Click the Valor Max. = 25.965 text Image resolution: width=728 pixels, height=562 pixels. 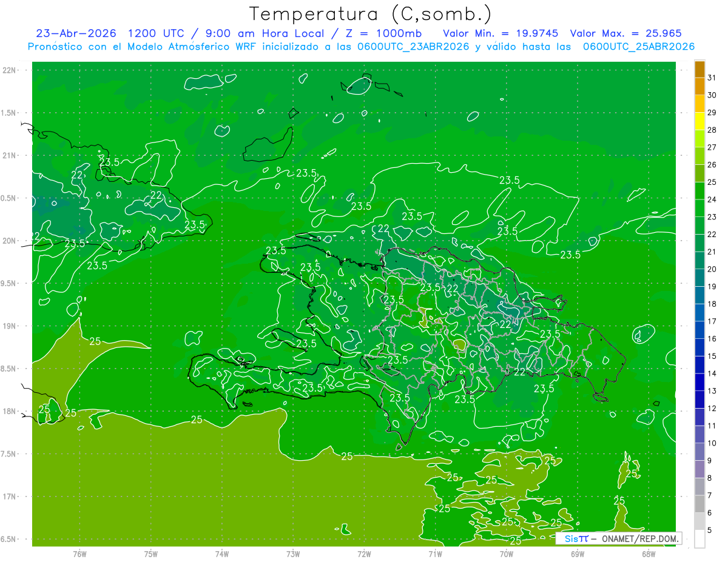pos(626,33)
